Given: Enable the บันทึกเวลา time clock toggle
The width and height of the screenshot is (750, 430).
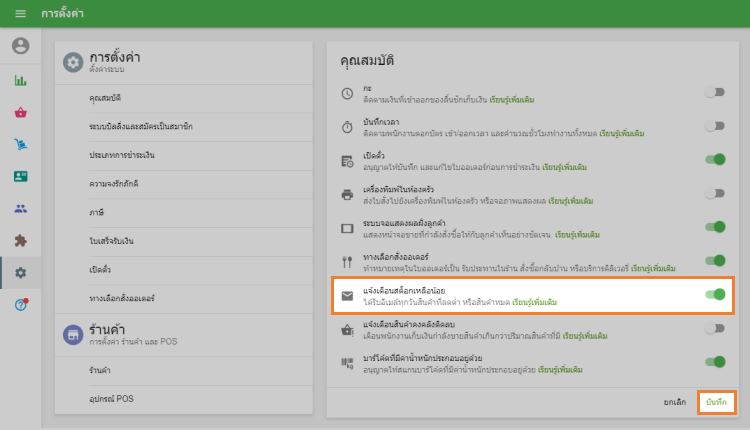Looking at the screenshot, I should pyautogui.click(x=714, y=126).
